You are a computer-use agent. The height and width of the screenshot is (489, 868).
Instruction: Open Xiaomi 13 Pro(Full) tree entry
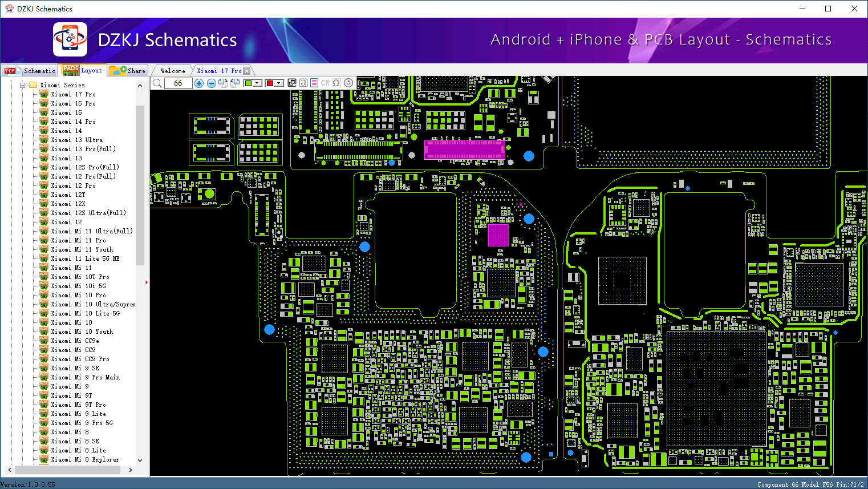83,149
